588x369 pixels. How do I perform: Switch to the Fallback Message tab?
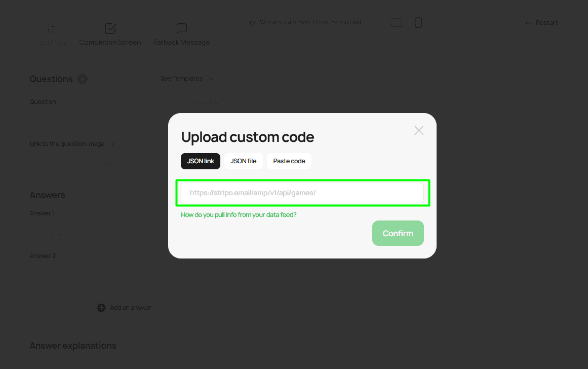pyautogui.click(x=181, y=42)
